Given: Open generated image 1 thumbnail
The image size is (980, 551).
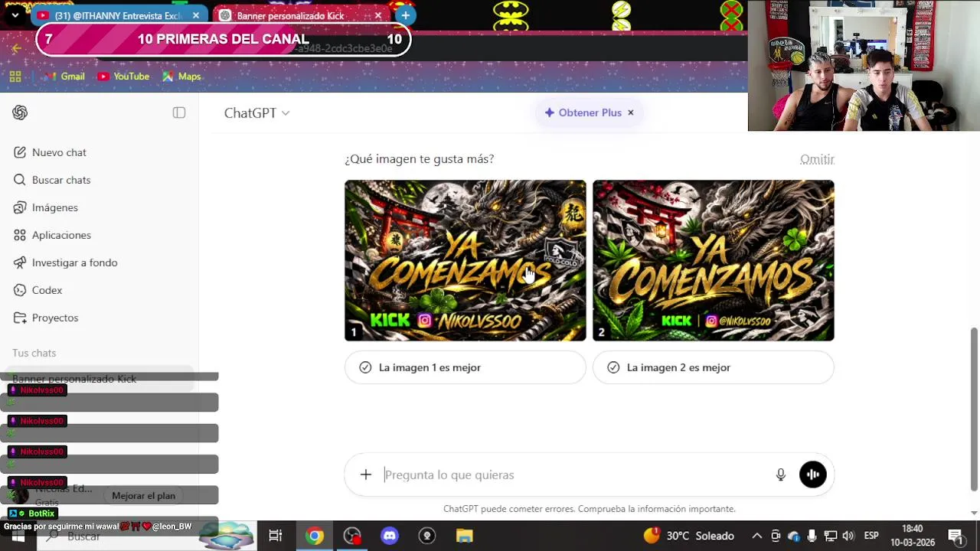Looking at the screenshot, I should coord(465,260).
